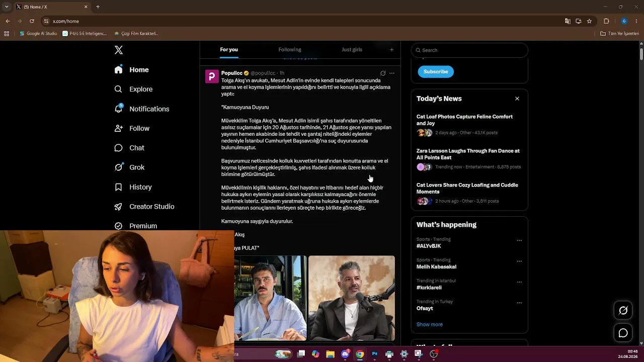Open more options for Melih Kabasakal trend
The height and width of the screenshot is (362, 644).
(x=519, y=261)
